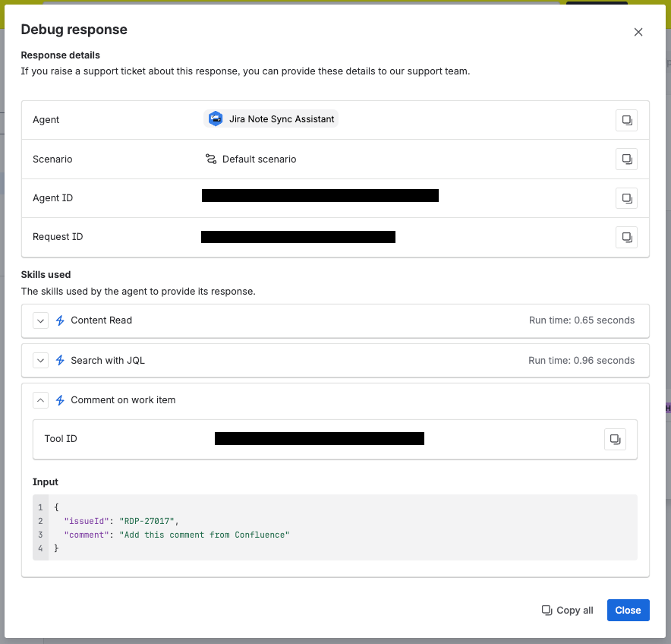Click Run time: 0.96 seconds text

(x=581, y=361)
